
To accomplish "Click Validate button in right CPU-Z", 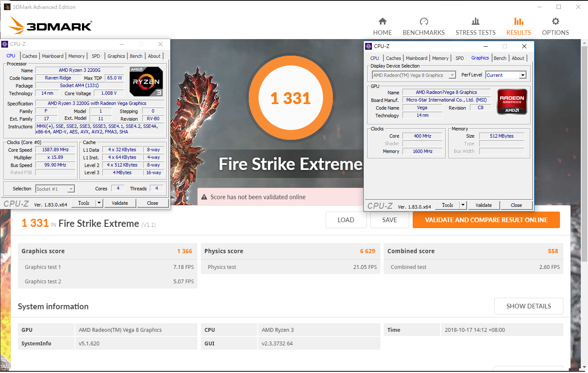I will [484, 205].
